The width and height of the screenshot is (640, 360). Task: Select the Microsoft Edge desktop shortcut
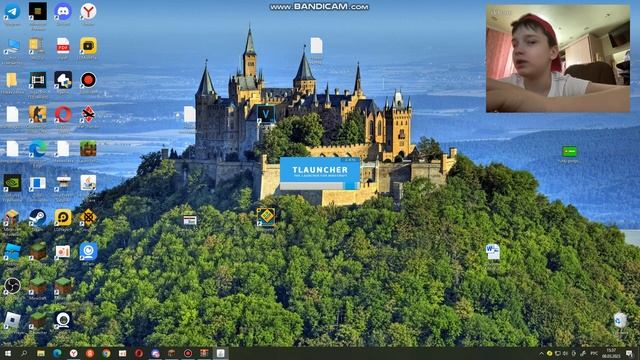tap(38, 149)
